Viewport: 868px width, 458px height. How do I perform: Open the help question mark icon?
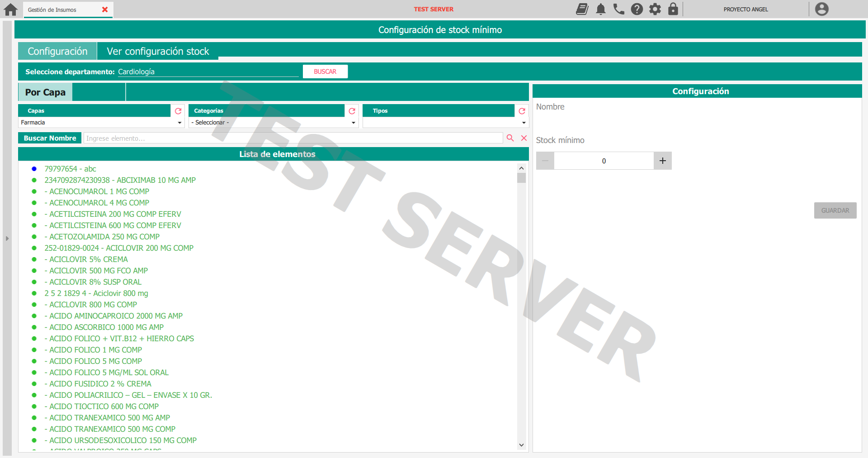coord(637,9)
